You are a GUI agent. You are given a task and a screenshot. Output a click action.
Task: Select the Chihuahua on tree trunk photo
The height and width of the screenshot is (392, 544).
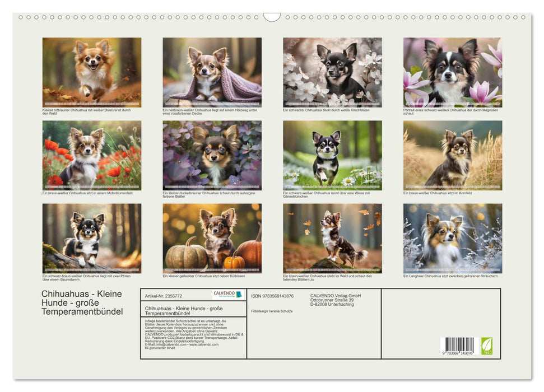coord(92,239)
